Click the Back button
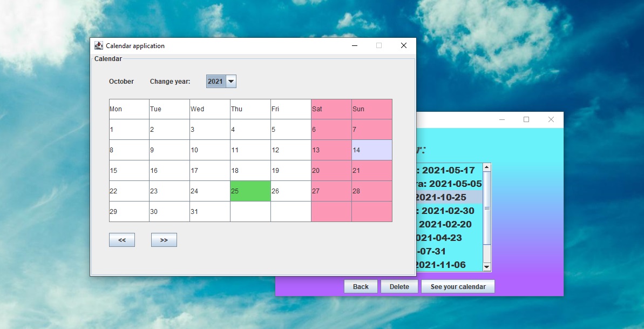Image resolution: width=644 pixels, height=329 pixels. (x=361, y=287)
